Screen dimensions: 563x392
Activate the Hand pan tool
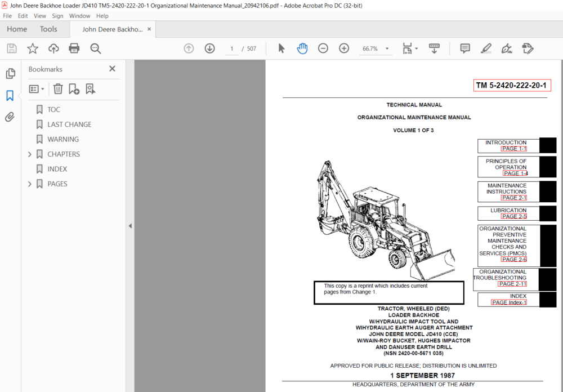tap(302, 48)
